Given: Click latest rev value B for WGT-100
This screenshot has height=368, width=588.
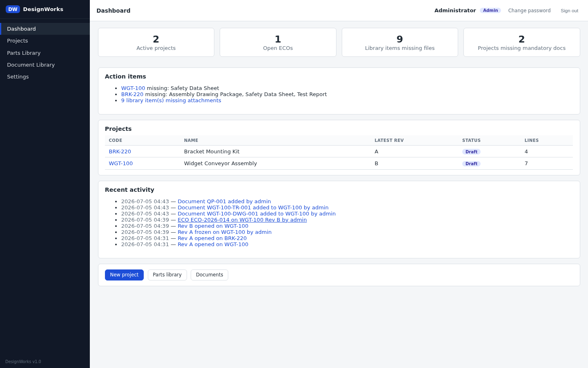Looking at the screenshot, I should coord(376,164).
